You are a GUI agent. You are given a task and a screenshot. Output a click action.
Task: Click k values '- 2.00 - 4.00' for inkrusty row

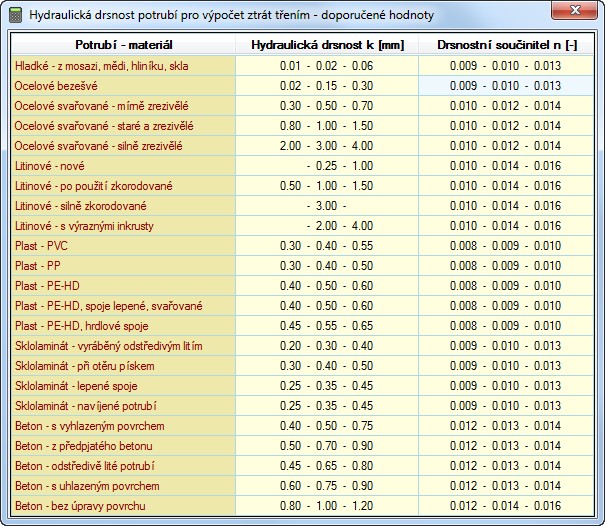pos(327,226)
